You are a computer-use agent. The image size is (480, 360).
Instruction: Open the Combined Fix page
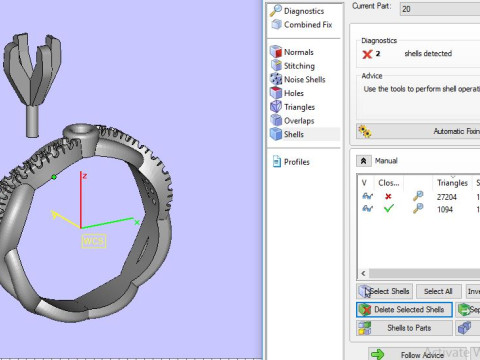pyautogui.click(x=302, y=25)
